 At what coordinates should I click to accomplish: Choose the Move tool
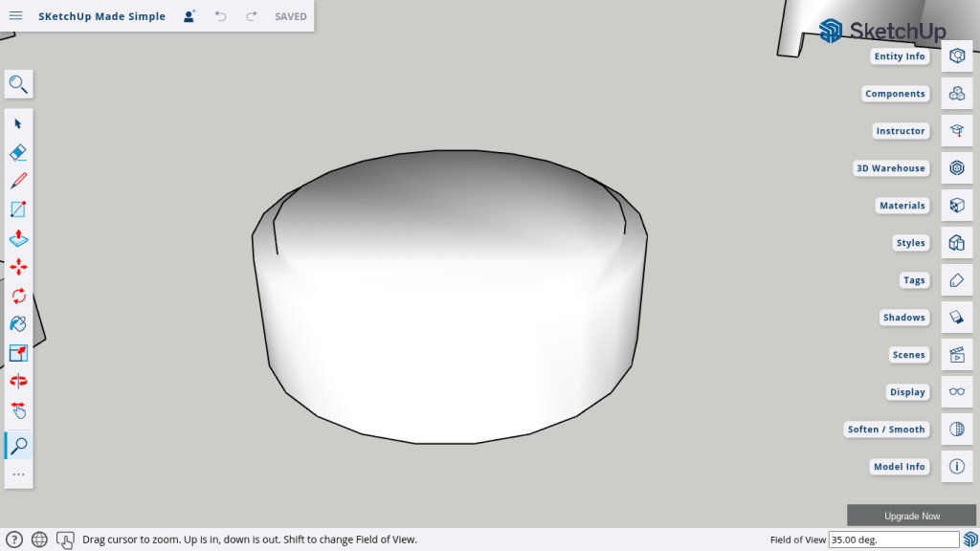tap(18, 267)
